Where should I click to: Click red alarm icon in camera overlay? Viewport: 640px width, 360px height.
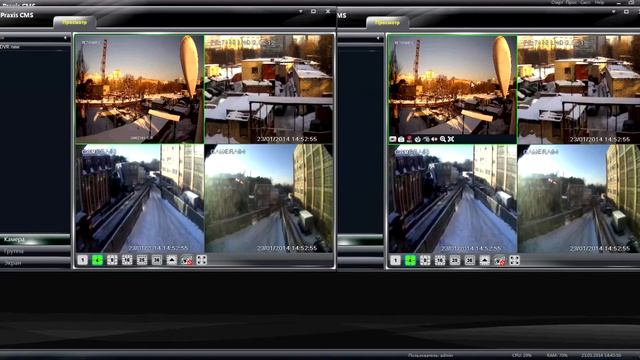(409, 139)
